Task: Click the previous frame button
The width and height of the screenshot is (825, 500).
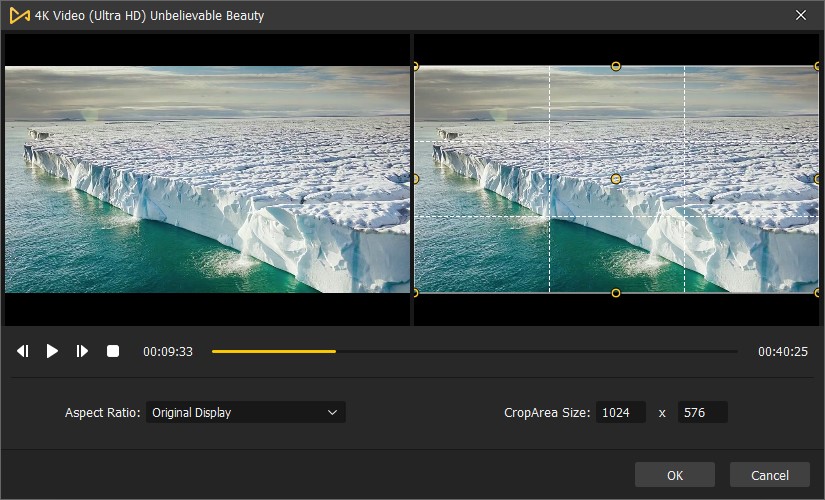Action: [x=22, y=351]
